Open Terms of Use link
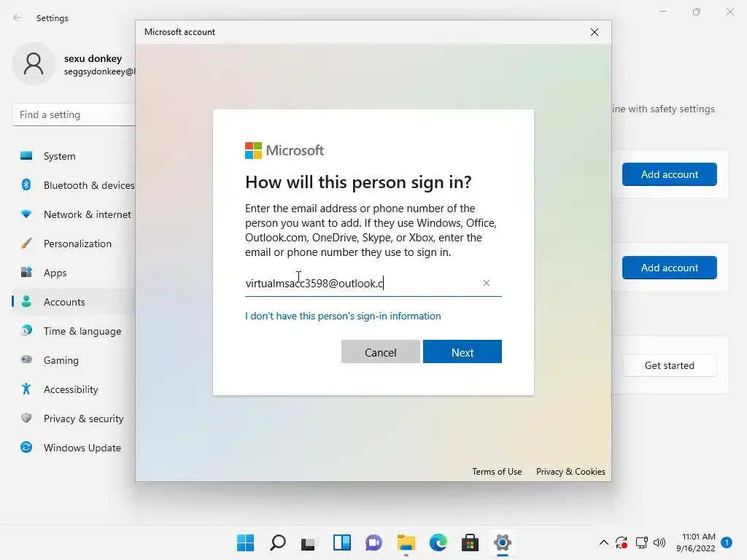747x560 pixels. point(497,472)
